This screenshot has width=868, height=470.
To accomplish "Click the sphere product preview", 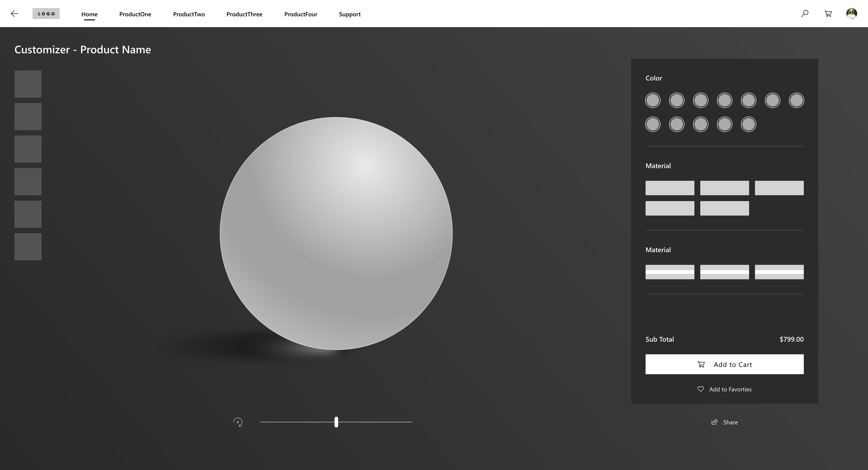I will pos(336,233).
